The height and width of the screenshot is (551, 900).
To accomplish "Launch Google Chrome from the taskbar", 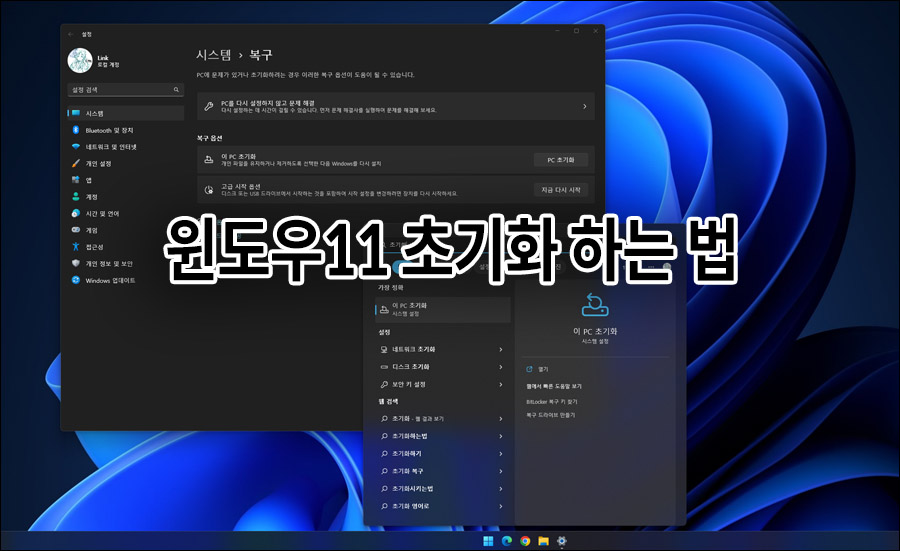I will [x=525, y=541].
